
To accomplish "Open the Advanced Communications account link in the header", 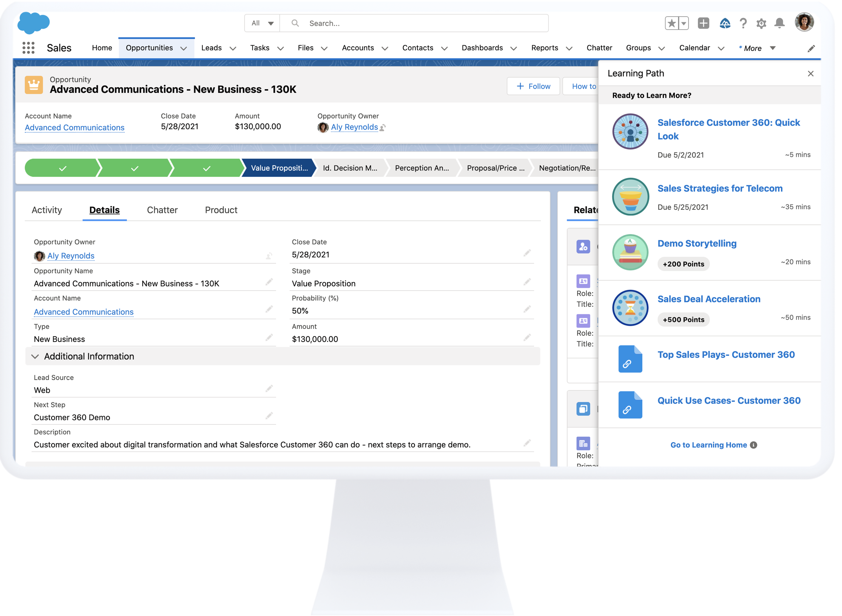I will coord(75,128).
